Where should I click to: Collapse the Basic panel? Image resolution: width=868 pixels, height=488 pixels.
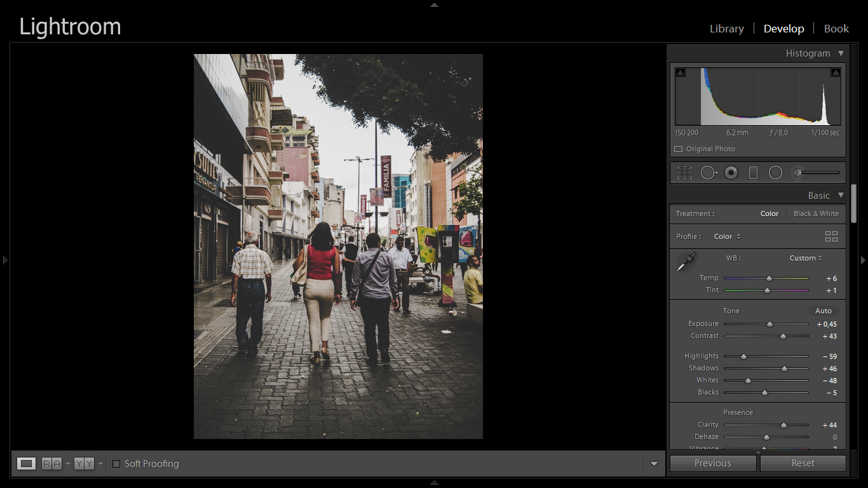841,196
